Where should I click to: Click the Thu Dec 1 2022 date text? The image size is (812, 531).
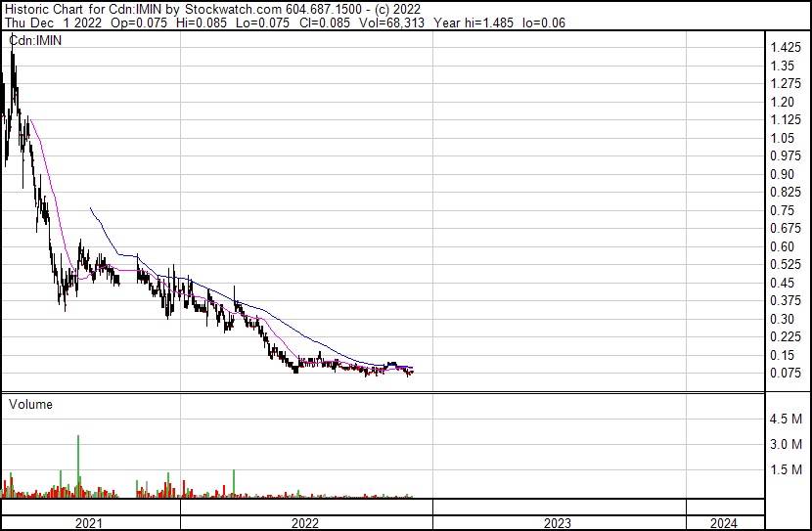click(48, 22)
